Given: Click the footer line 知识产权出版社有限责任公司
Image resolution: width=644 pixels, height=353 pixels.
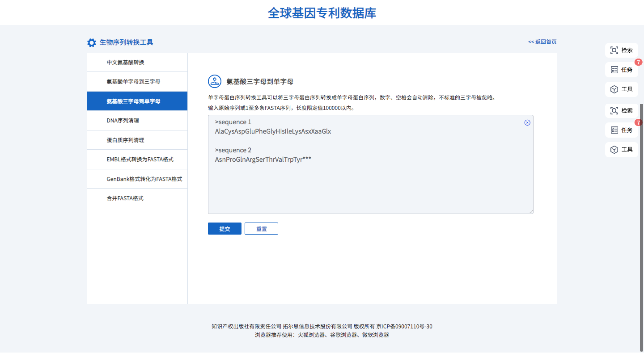Looking at the screenshot, I should pos(322,327).
